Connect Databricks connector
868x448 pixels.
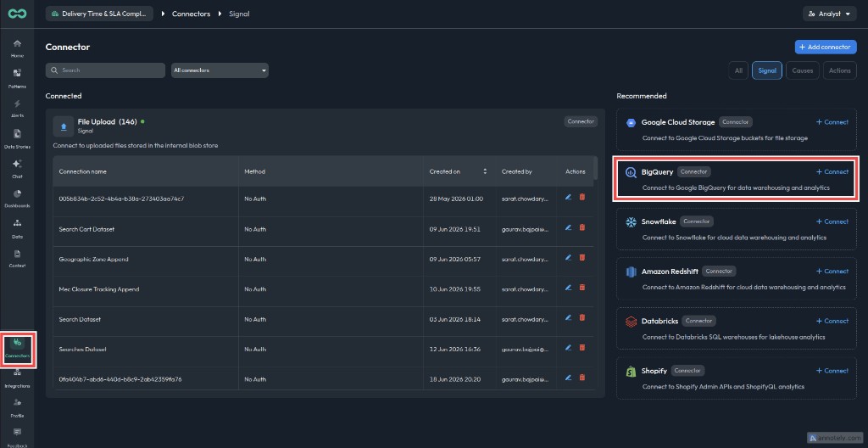tap(832, 321)
